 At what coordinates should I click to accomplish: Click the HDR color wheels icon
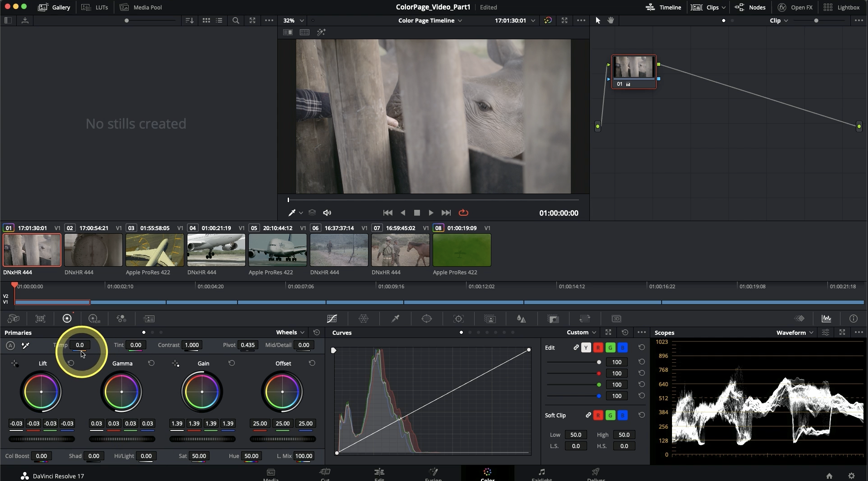coord(93,319)
